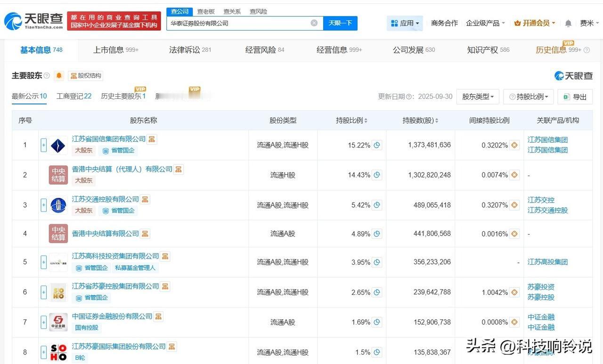Click the help icon next to 主要股东

tap(47, 76)
